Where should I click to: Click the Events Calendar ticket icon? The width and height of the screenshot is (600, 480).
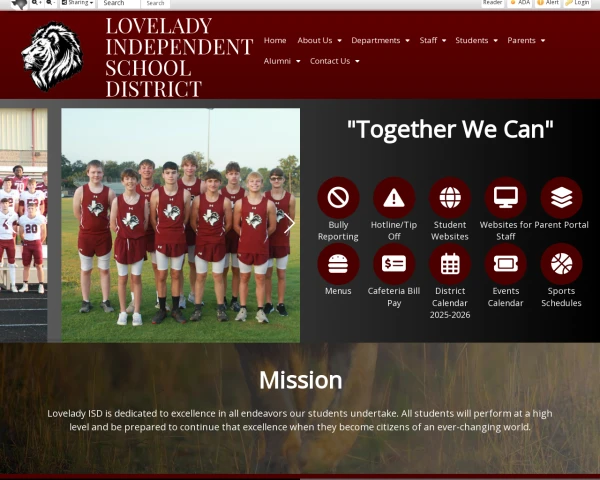tap(506, 264)
